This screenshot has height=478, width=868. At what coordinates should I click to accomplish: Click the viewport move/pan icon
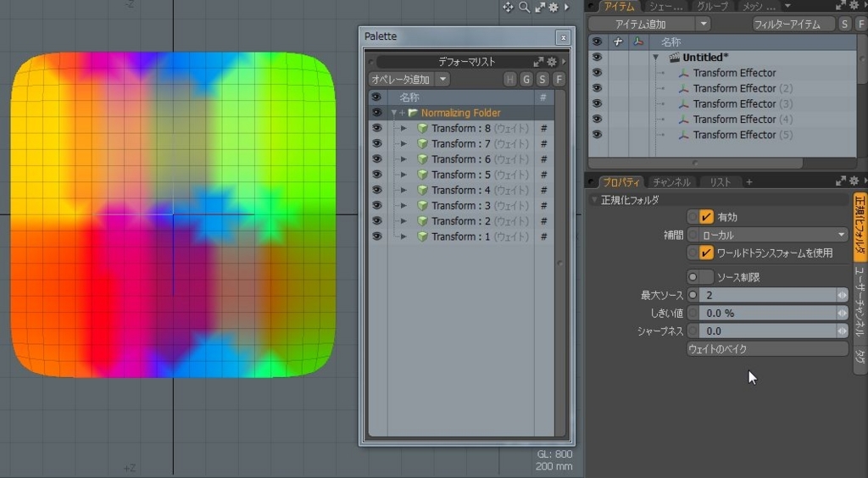click(508, 7)
